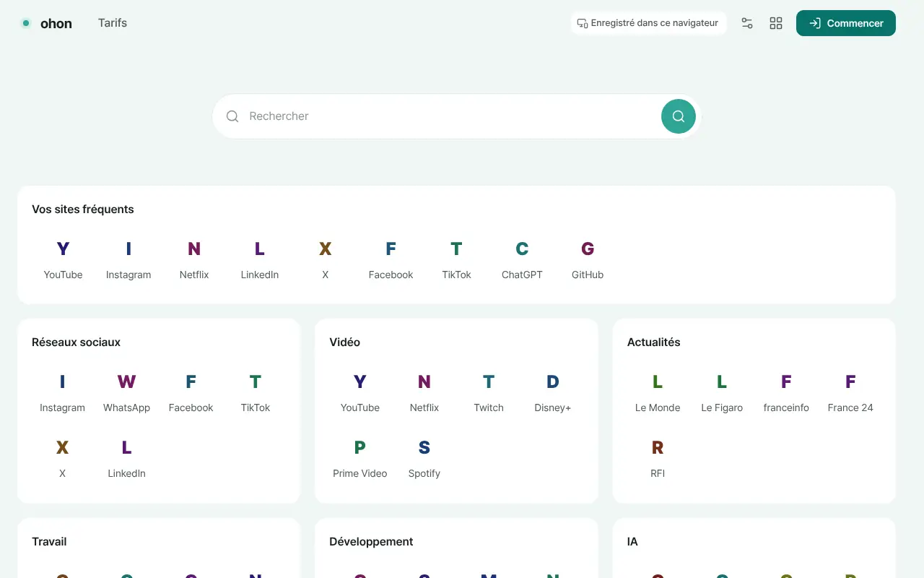Open TikTok in Vos sites fréquents
Viewport: 924px width, 578px height.
click(456, 260)
